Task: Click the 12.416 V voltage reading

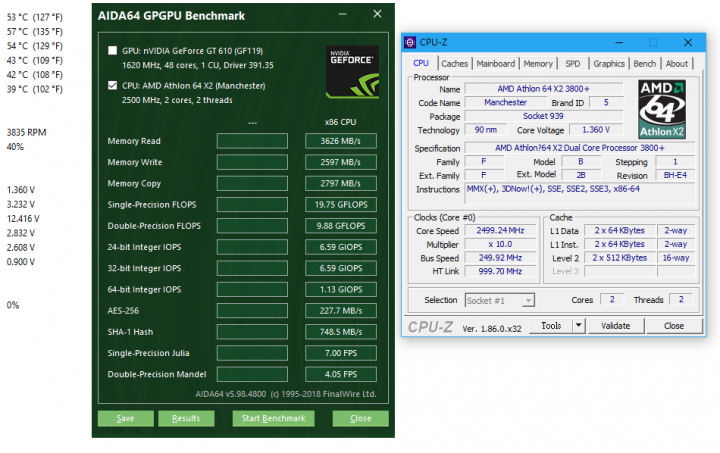Action: (23, 219)
